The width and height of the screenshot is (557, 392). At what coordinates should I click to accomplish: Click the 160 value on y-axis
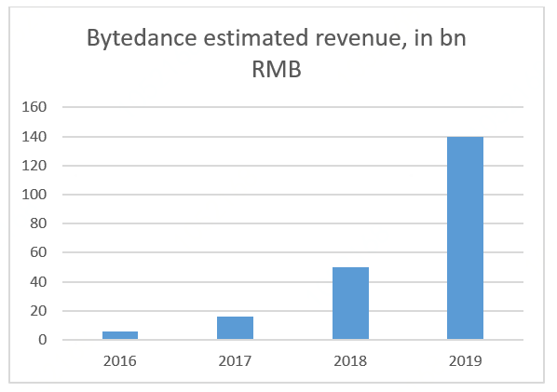click(x=34, y=107)
